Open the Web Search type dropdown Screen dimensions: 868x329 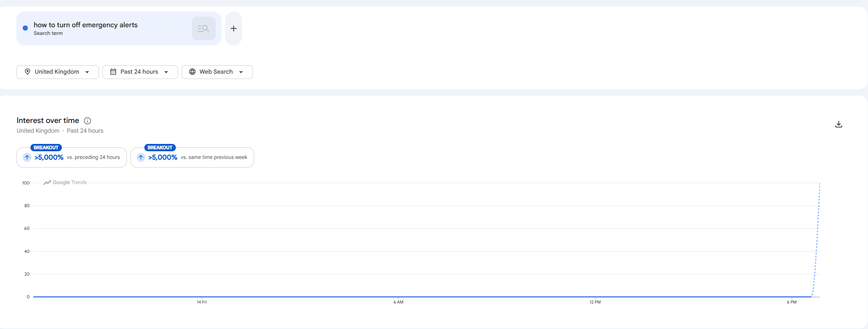(x=217, y=72)
